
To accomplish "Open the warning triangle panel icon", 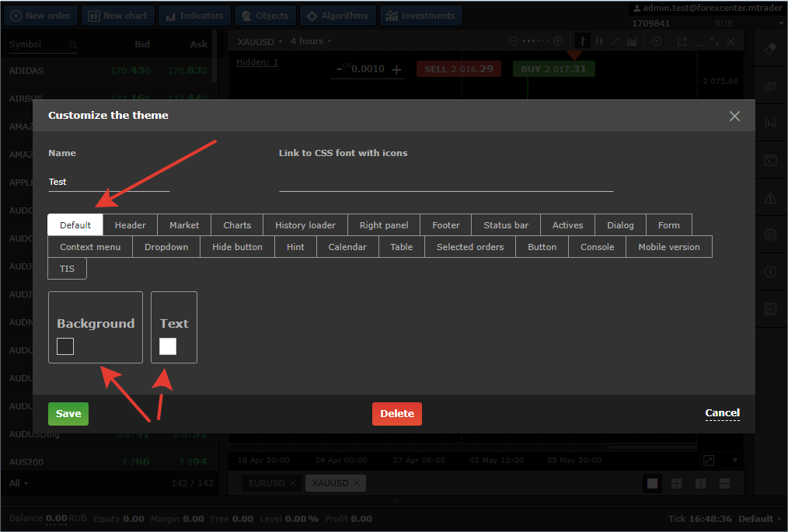I will [770, 197].
